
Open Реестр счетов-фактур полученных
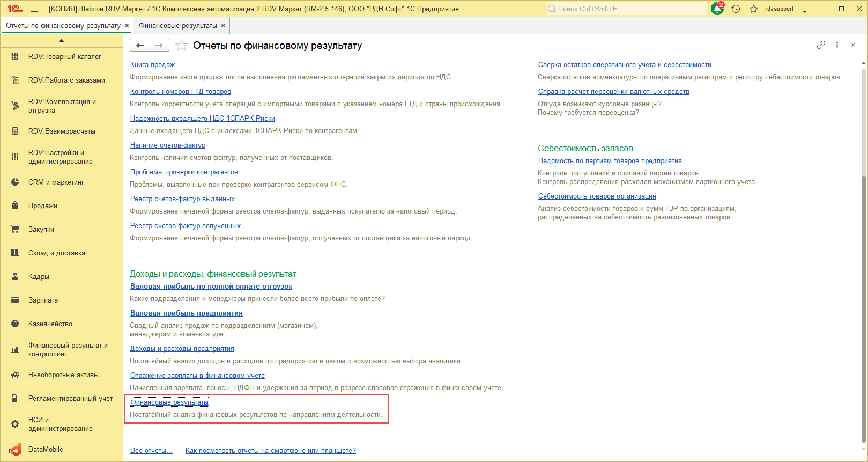[x=186, y=226]
